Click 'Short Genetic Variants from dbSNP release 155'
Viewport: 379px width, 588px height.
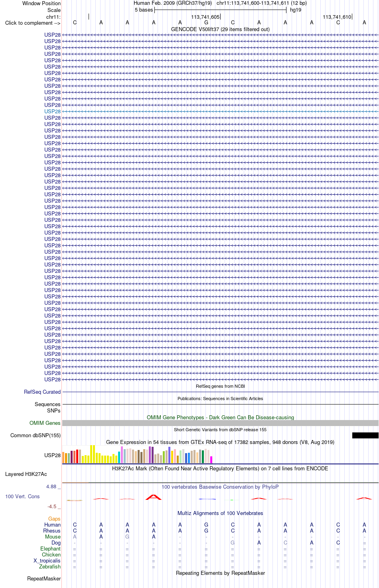pyautogui.click(x=220, y=430)
